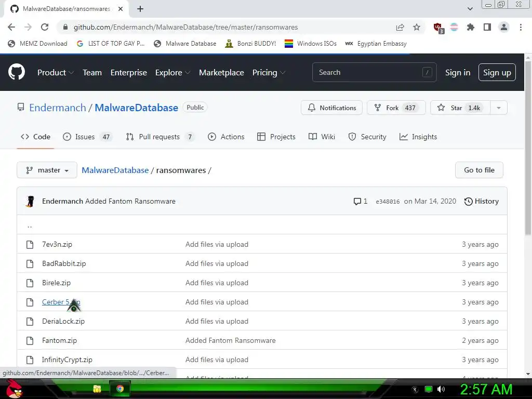Open the Cerber 5.zip file link
Image resolution: width=532 pixels, height=399 pixels.
(x=61, y=302)
